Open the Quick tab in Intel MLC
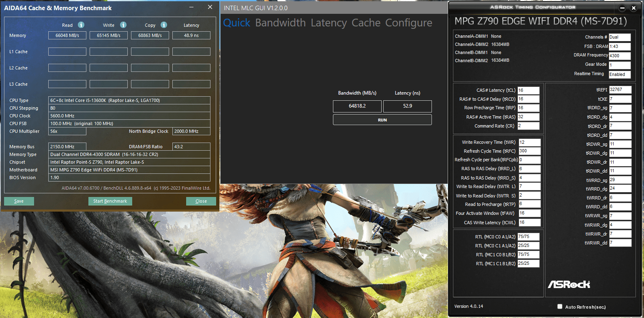 (237, 23)
